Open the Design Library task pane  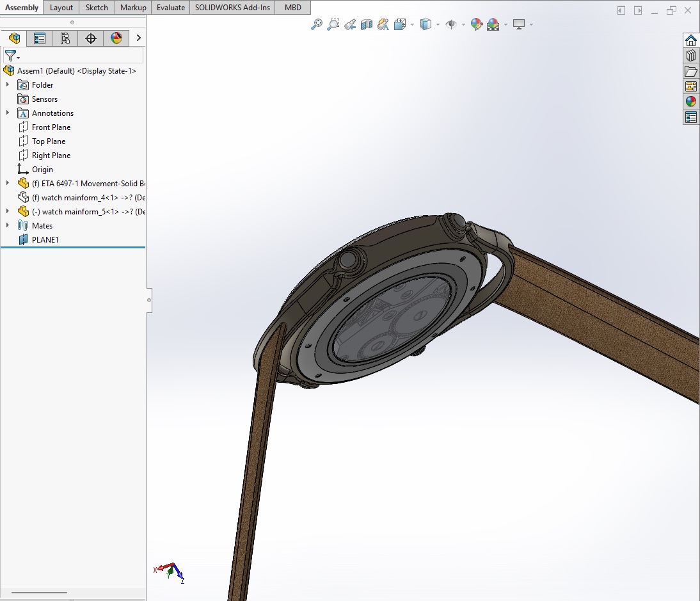690,56
